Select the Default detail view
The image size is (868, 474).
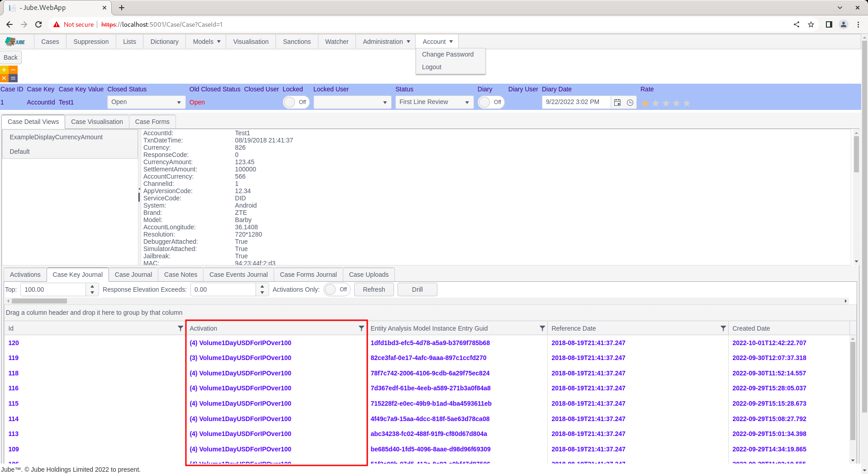pyautogui.click(x=70, y=152)
